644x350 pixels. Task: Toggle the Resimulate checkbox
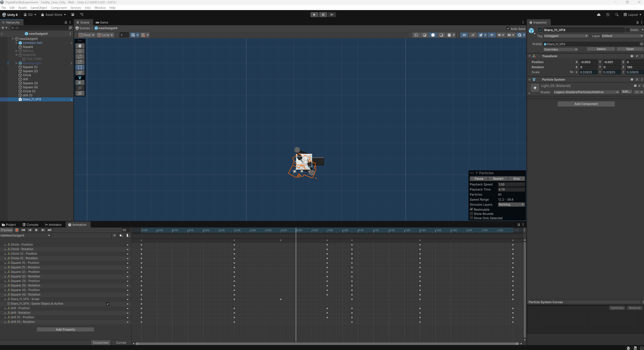pos(471,209)
